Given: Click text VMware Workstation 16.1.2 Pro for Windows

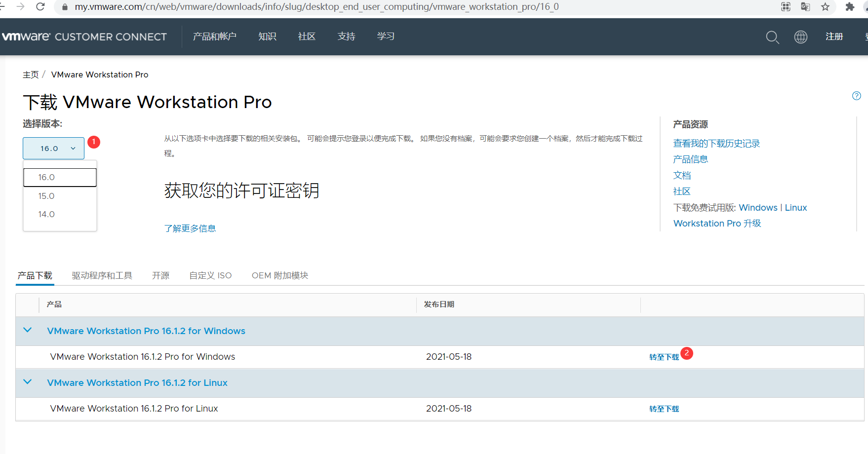Looking at the screenshot, I should (143, 357).
